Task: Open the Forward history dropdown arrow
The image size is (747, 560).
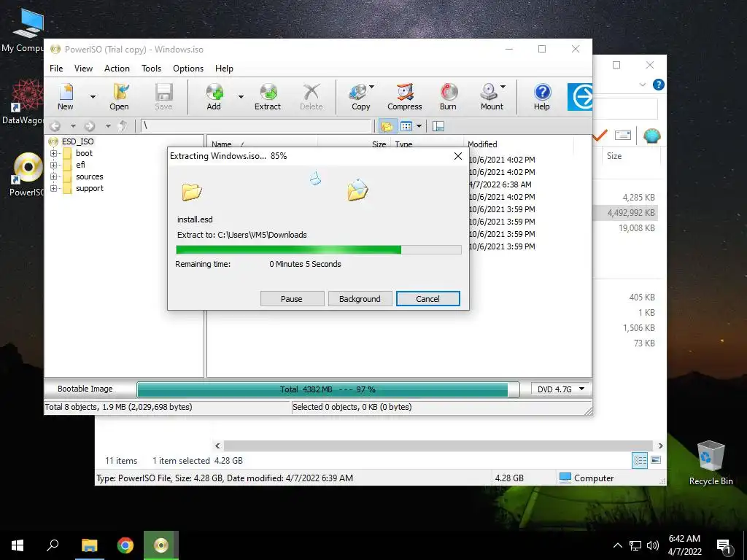Action: [108, 126]
